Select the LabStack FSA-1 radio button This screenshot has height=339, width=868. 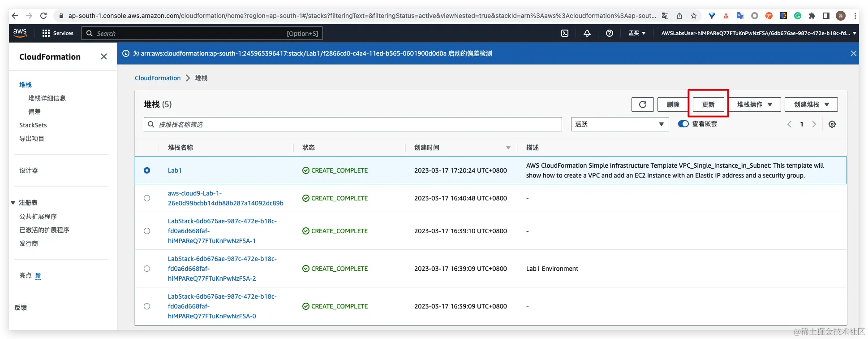[x=147, y=231]
